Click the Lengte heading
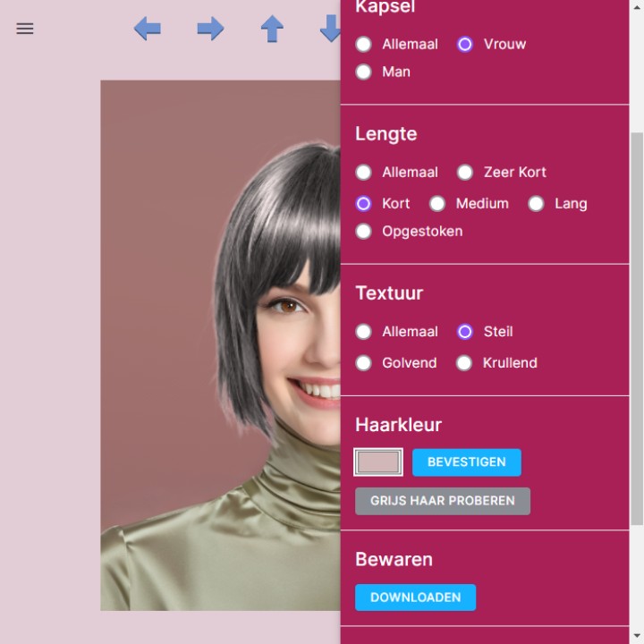Image resolution: width=644 pixels, height=644 pixels. pos(386,134)
